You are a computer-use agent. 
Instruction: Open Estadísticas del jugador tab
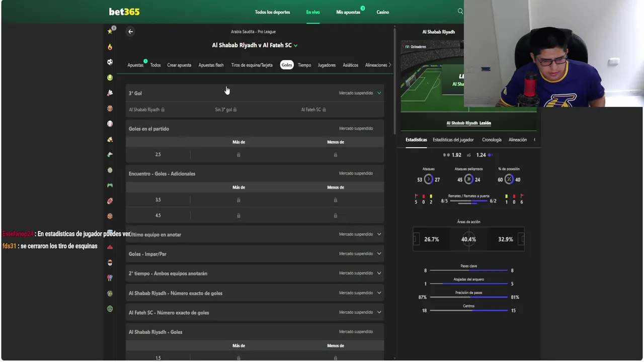(x=453, y=140)
